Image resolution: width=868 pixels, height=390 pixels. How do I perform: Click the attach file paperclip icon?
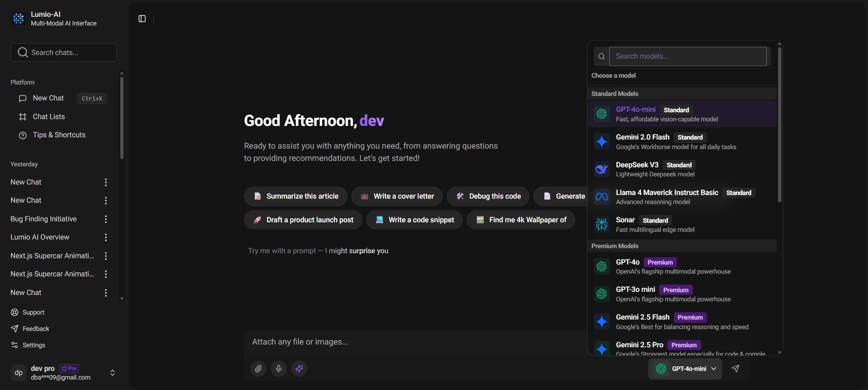tap(258, 369)
